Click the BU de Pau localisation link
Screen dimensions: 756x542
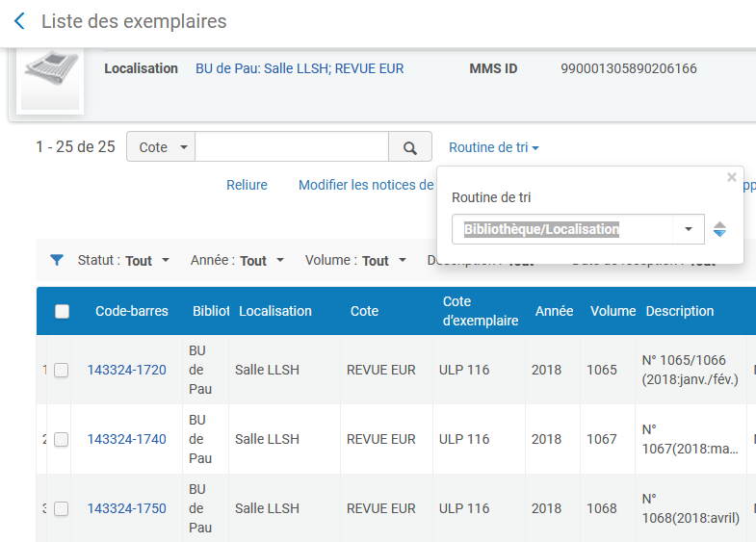point(300,68)
